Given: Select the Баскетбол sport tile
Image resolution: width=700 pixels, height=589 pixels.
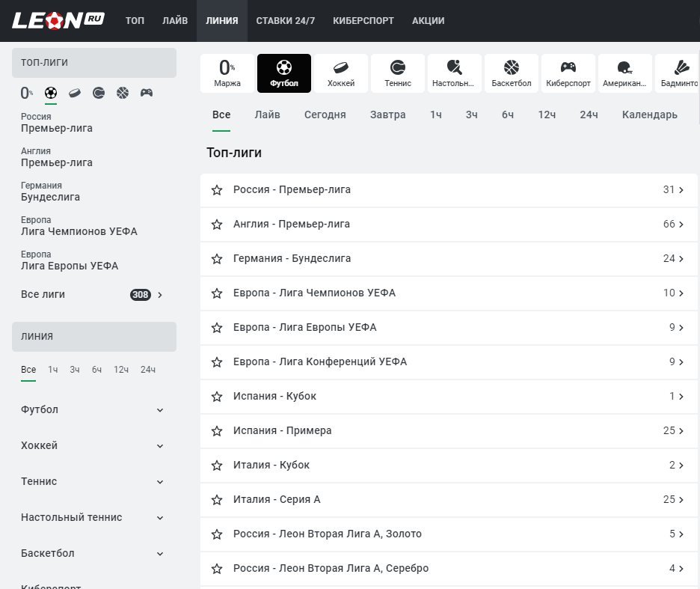Looking at the screenshot, I should point(511,73).
